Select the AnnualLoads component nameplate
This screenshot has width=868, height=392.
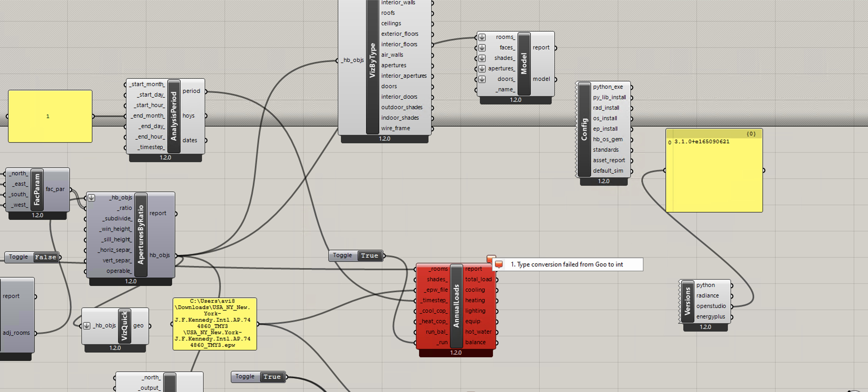point(457,305)
